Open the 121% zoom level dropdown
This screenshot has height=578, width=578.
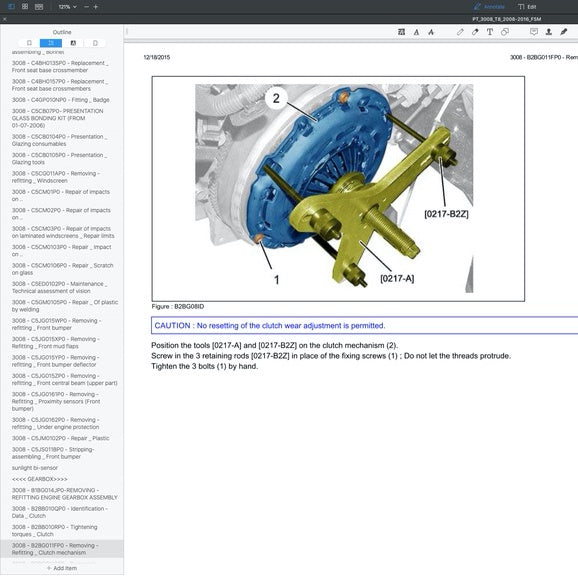[x=67, y=7]
